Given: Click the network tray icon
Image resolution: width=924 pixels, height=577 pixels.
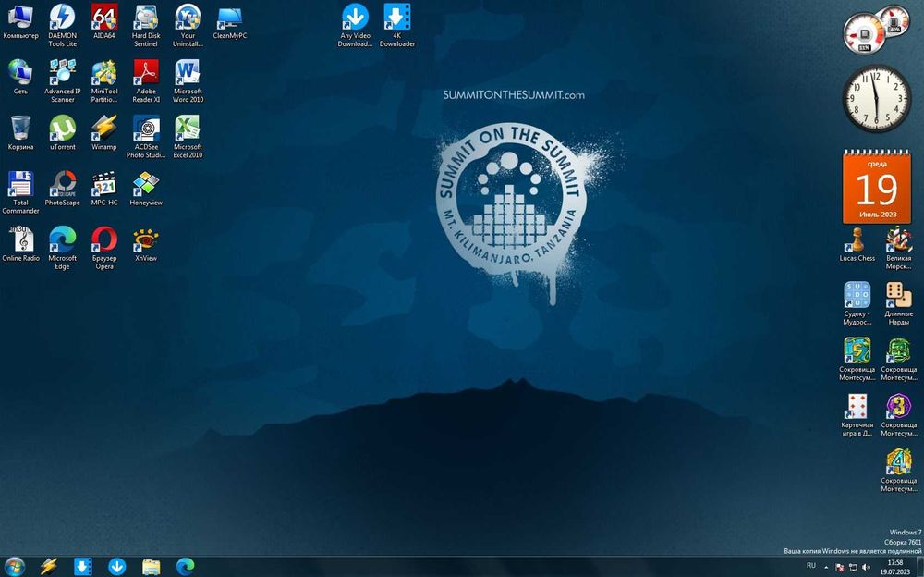Looking at the screenshot, I should pyautogui.click(x=853, y=567).
